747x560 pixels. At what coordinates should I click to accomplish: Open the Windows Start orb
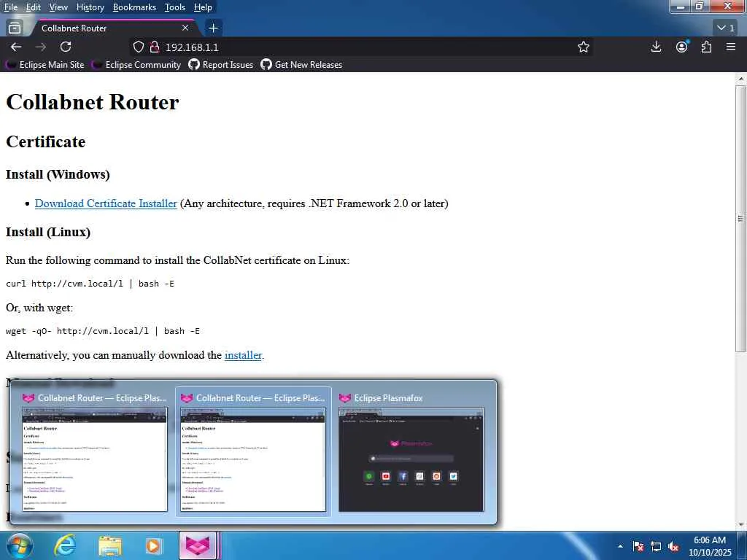pos(19,545)
